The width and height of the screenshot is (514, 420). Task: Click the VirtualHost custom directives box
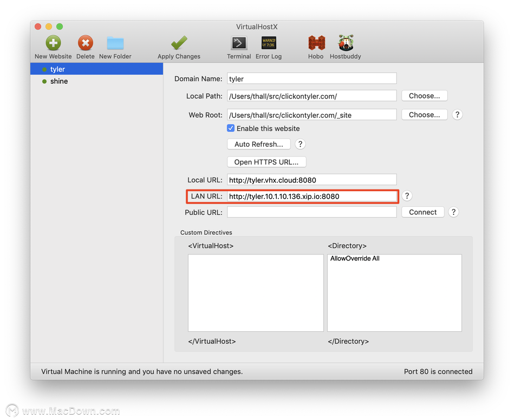tap(256, 293)
